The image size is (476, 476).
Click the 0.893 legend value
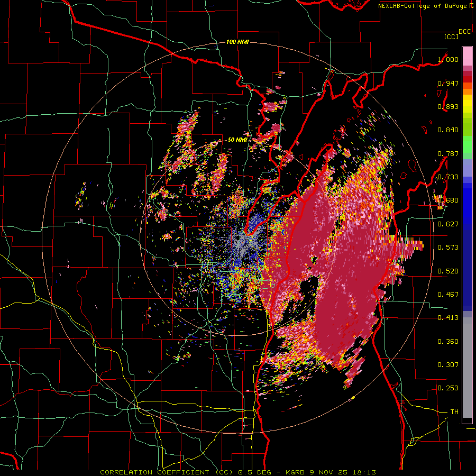448,106
